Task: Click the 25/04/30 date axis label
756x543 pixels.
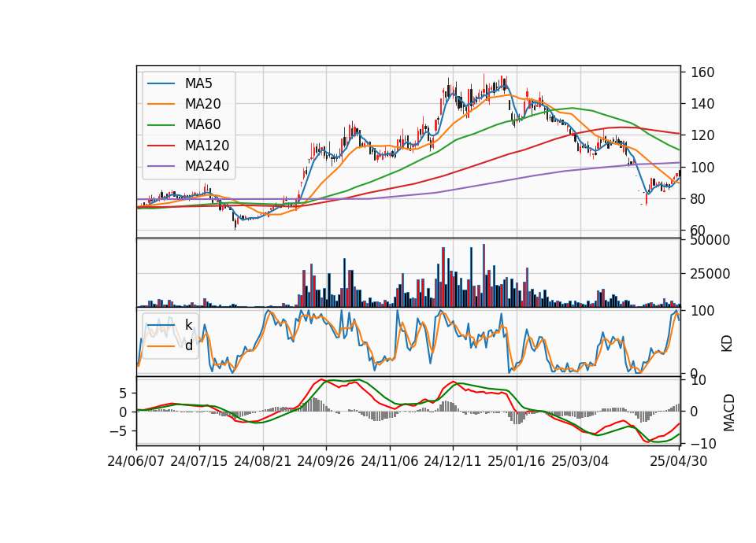Action: [x=679, y=461]
